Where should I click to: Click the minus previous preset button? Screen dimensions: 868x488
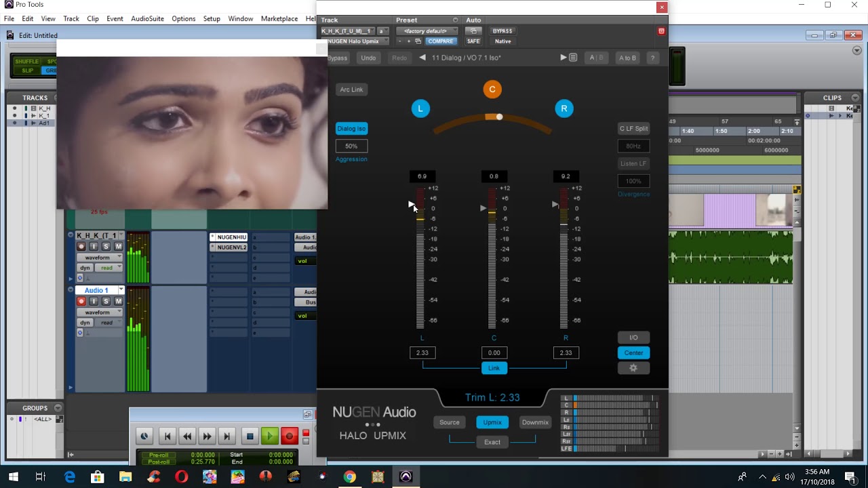point(400,41)
